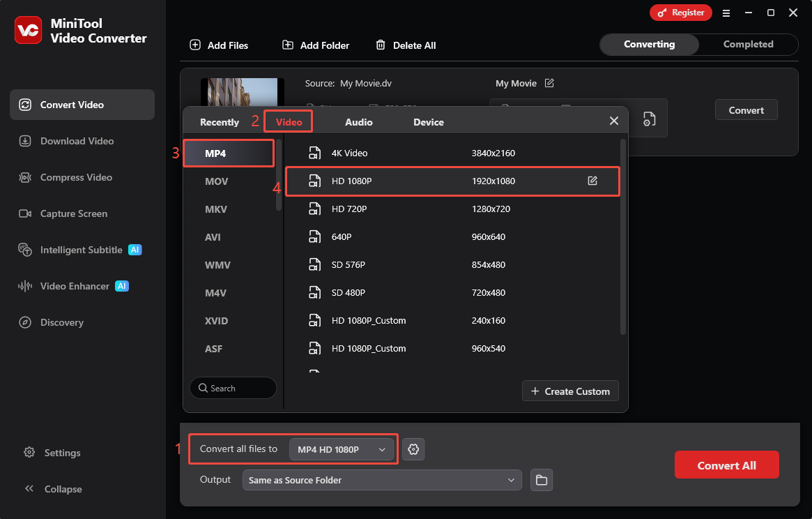Click Add Folder in the toolbar

click(x=316, y=45)
